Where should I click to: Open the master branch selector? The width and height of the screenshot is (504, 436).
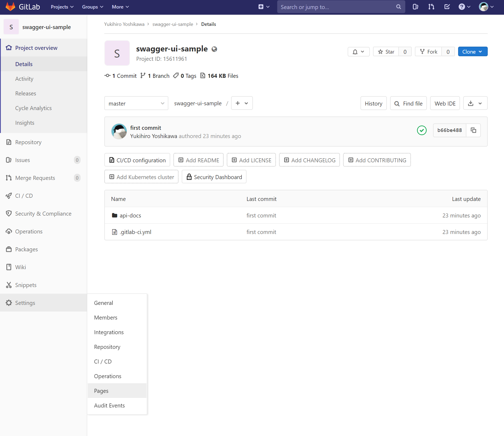pos(136,103)
